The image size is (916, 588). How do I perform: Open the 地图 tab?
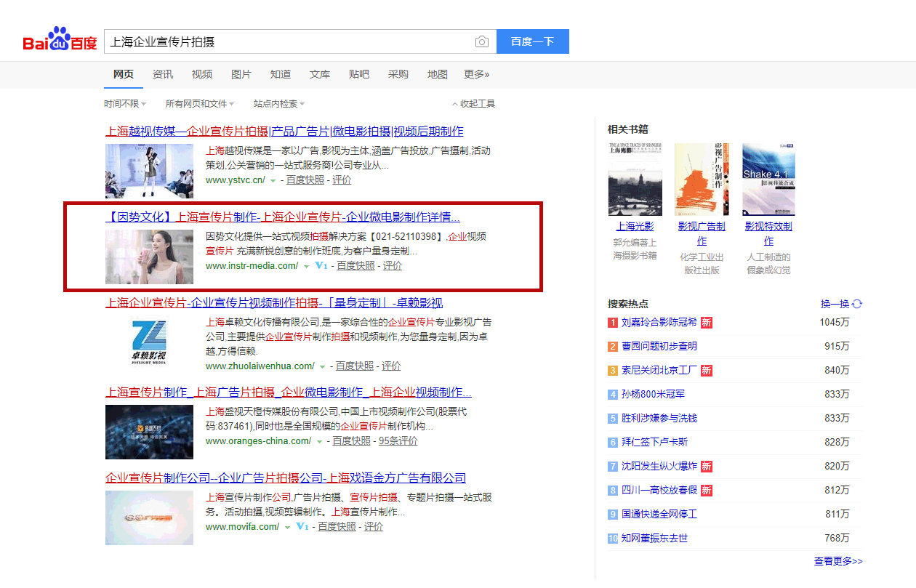coord(438,74)
